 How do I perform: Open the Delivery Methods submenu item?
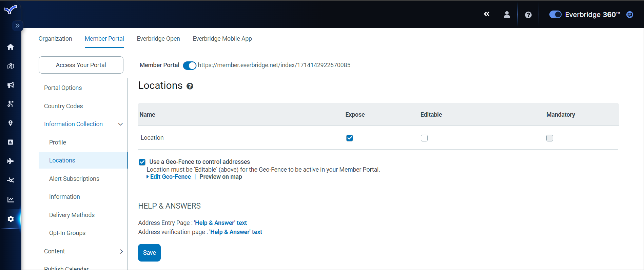tap(72, 215)
